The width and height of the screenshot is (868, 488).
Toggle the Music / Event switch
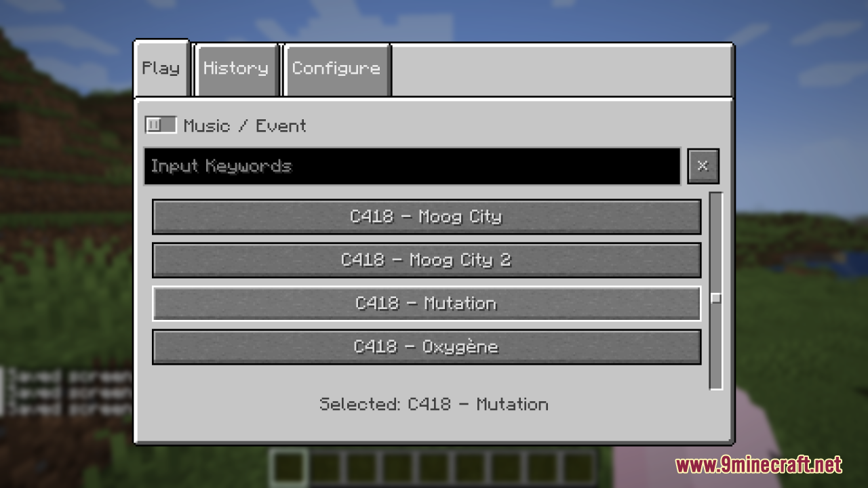161,125
